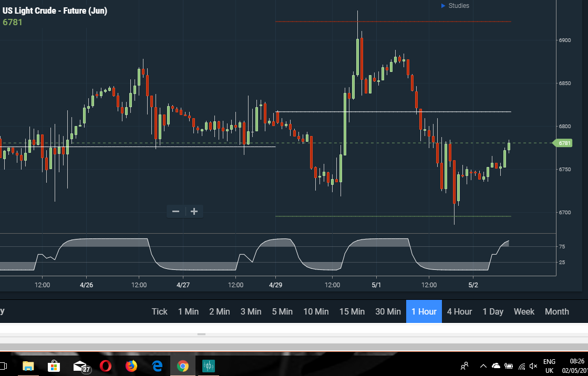Click the 75 oscillator level label
The image size is (588, 376).
point(562,247)
